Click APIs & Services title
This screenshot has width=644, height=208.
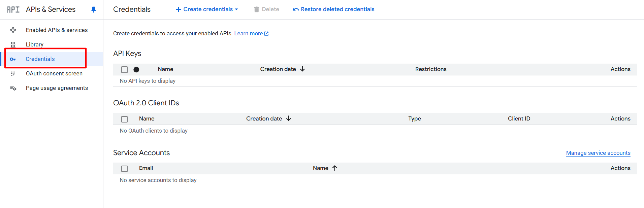click(x=51, y=9)
